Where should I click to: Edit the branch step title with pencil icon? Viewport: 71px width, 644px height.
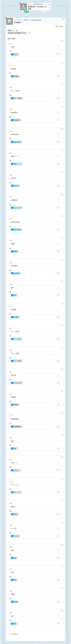[50, 8]
